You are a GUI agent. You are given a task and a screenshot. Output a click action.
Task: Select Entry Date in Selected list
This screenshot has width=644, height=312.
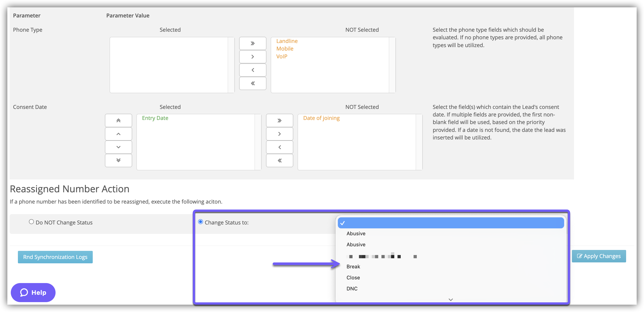click(x=155, y=118)
